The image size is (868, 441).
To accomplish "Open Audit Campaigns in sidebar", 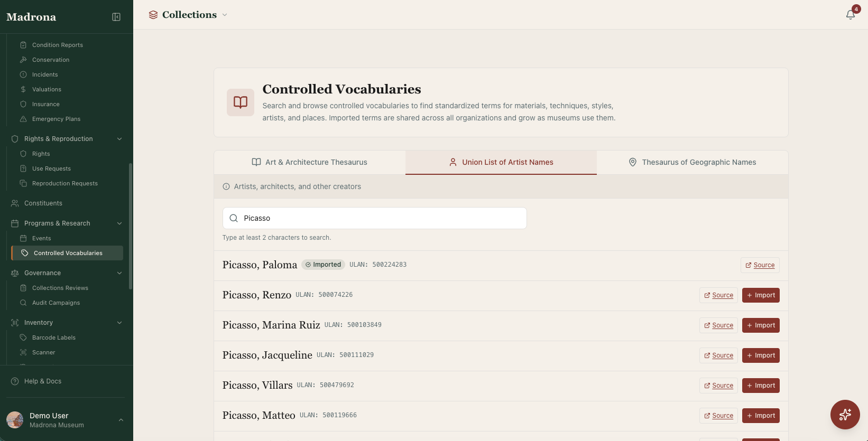I will 56,303.
